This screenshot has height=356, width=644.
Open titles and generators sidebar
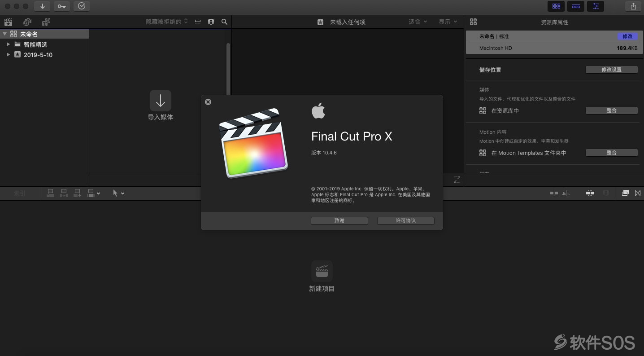(x=46, y=22)
